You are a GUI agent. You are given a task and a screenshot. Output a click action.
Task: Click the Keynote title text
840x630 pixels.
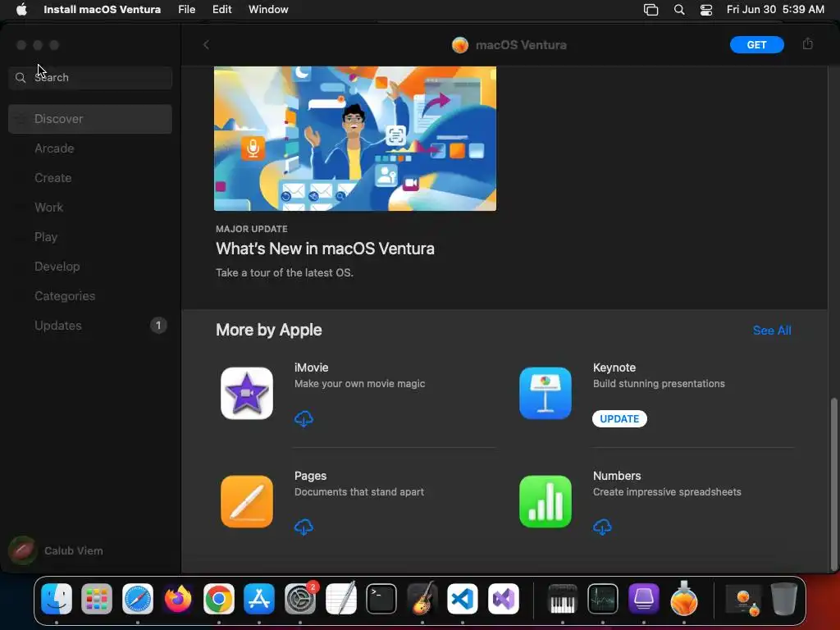point(614,367)
